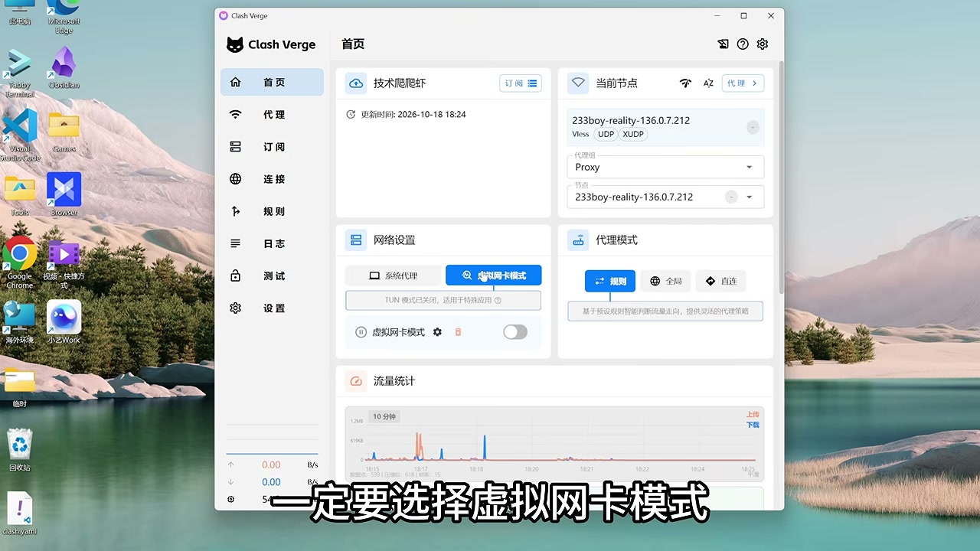The image size is (980, 551).
Task: Go to the 代理 sidebar page
Action: tap(272, 114)
